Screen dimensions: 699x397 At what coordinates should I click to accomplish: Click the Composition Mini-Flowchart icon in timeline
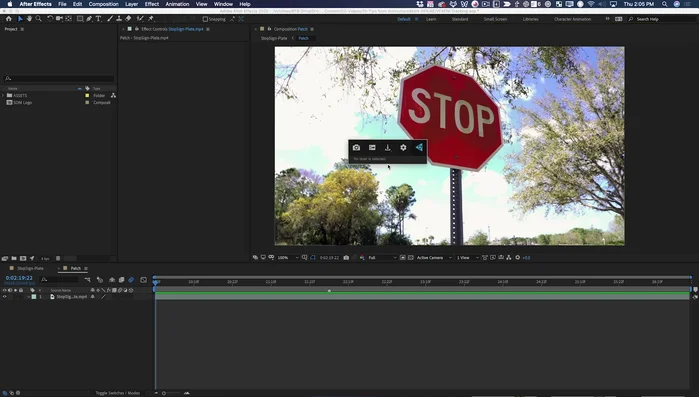point(87,280)
